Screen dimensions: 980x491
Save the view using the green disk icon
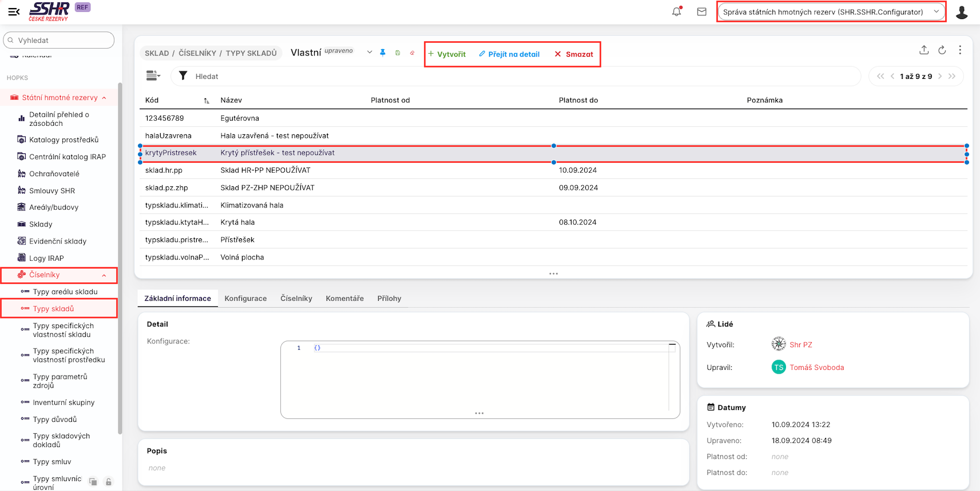pos(398,53)
